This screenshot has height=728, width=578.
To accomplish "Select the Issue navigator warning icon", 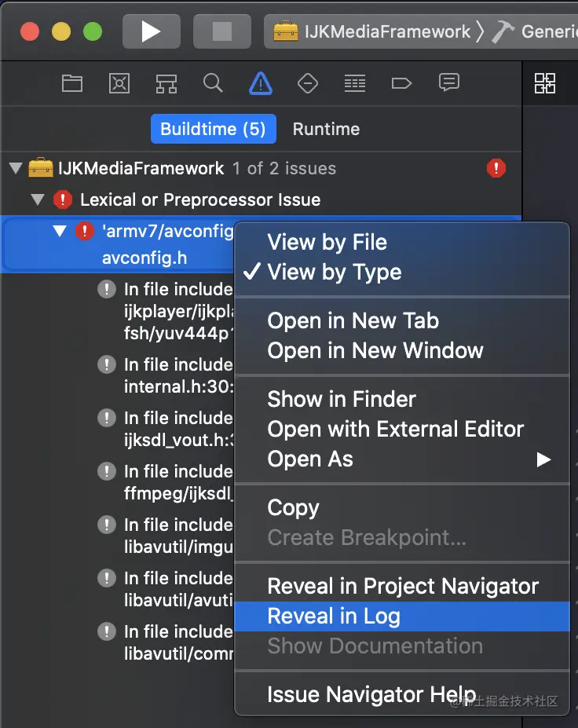I will [x=261, y=83].
